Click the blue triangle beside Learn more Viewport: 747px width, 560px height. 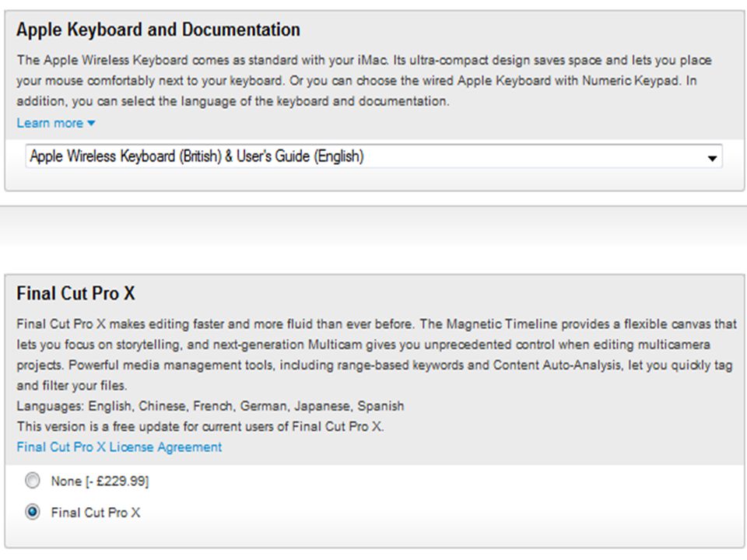click(x=92, y=123)
